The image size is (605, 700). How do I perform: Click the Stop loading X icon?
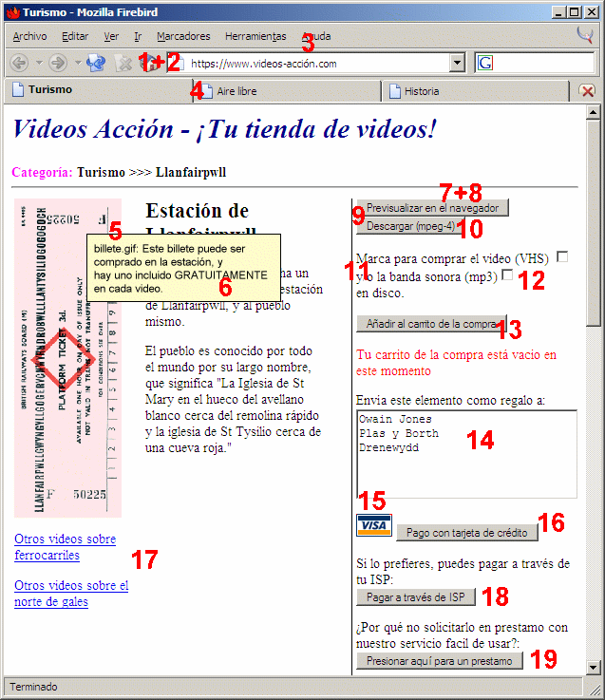tap(123, 63)
